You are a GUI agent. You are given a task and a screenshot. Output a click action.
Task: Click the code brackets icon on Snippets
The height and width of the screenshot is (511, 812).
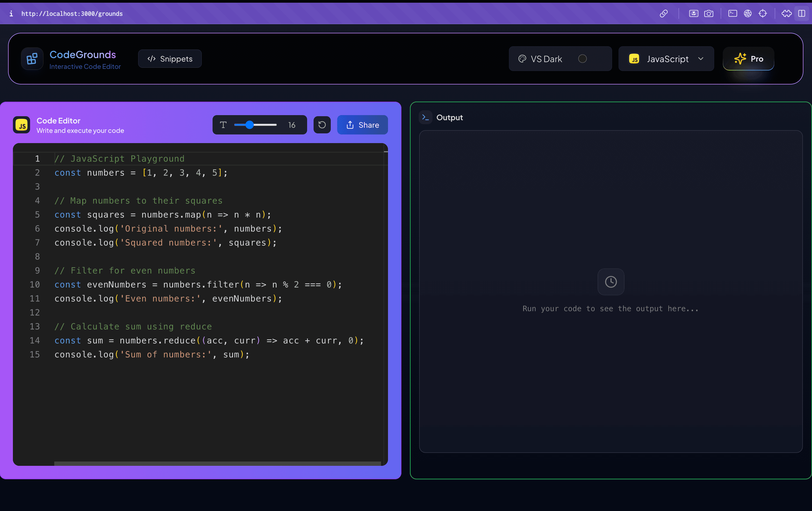pyautogui.click(x=151, y=59)
